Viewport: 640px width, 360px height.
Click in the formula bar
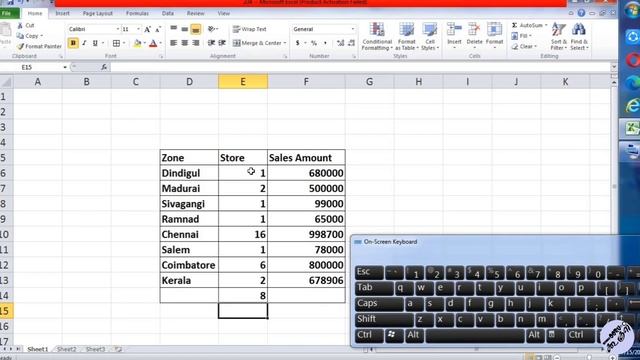pos(360,67)
